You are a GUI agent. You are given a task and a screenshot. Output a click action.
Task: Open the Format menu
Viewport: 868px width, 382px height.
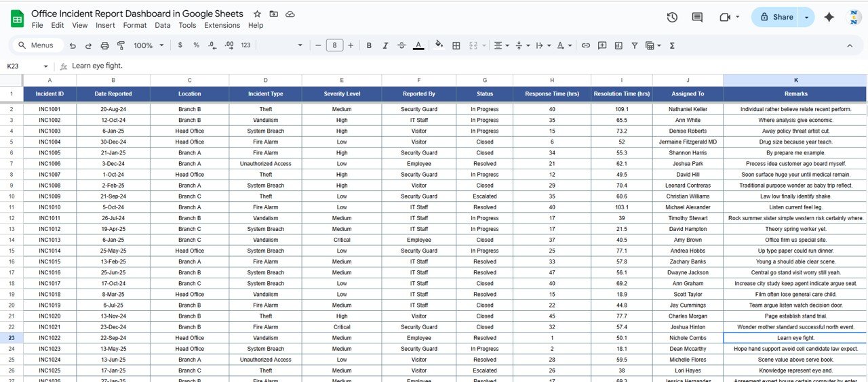135,25
